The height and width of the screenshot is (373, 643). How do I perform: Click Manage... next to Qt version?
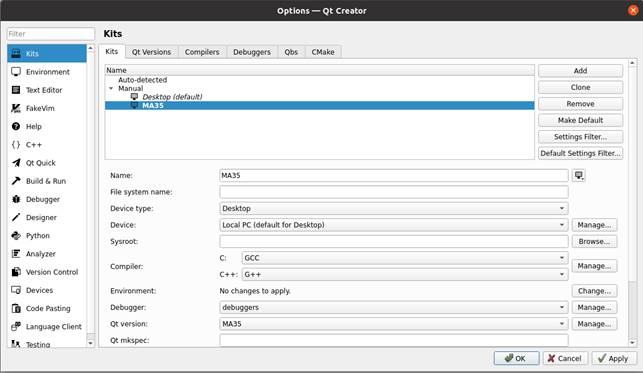pyautogui.click(x=594, y=324)
